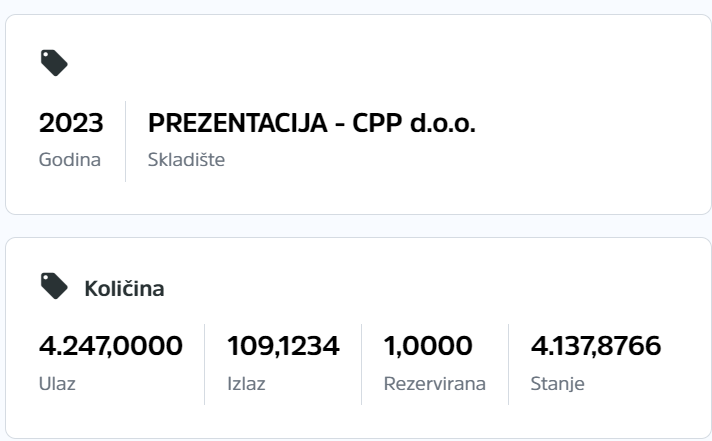Select the Stanje value 4.137,8766
Viewport: 712px width, 441px height.
(x=596, y=346)
